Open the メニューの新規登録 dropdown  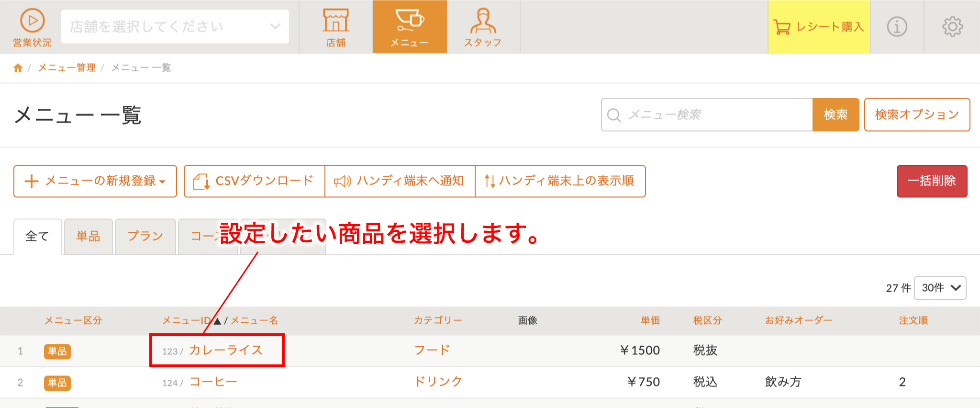click(95, 181)
